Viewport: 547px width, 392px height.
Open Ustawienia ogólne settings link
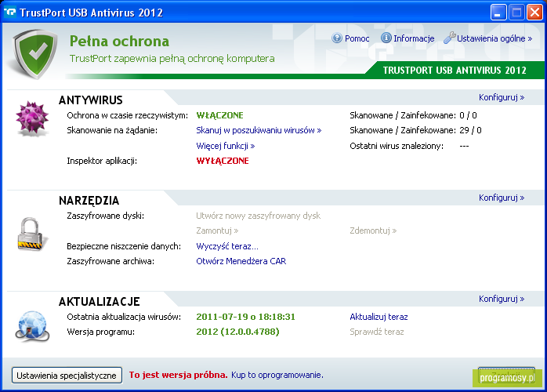tap(494, 38)
